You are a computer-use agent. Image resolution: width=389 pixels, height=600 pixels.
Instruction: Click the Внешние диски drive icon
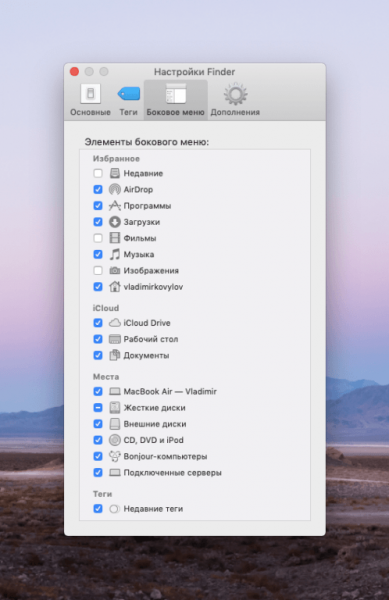(115, 424)
